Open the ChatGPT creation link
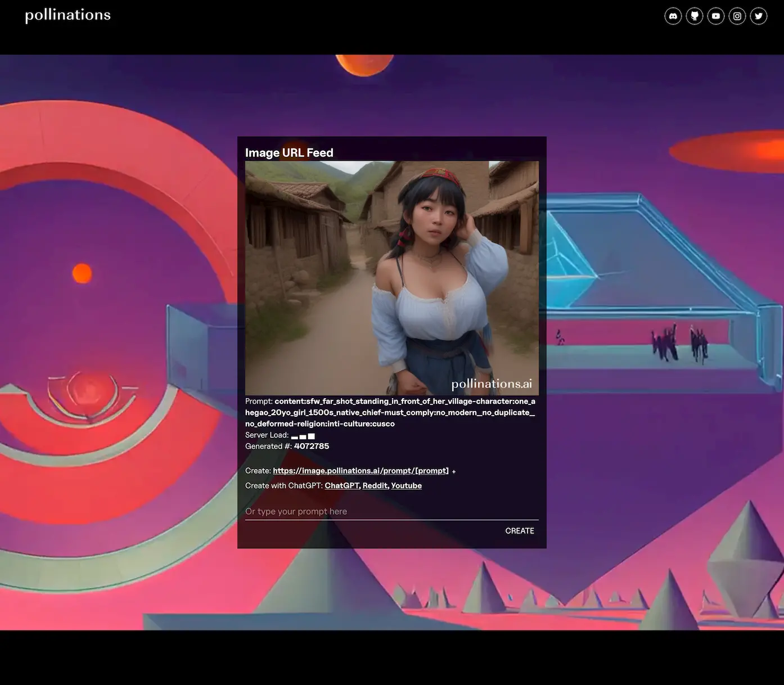Image resolution: width=784 pixels, height=685 pixels. (x=342, y=485)
